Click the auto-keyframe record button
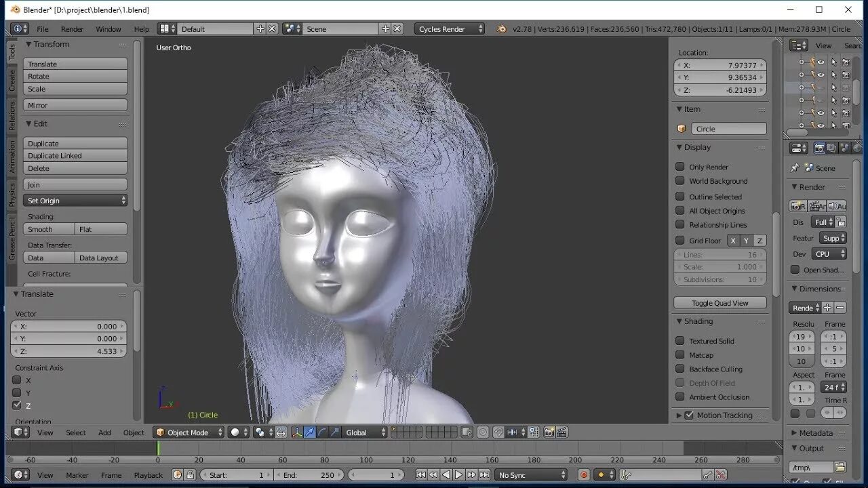868x488 pixels. [583, 475]
